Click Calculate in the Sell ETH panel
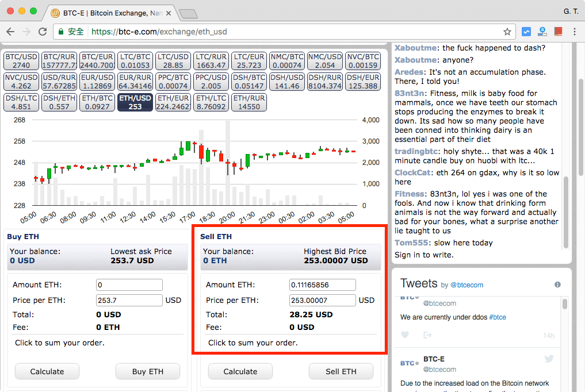 240,371
